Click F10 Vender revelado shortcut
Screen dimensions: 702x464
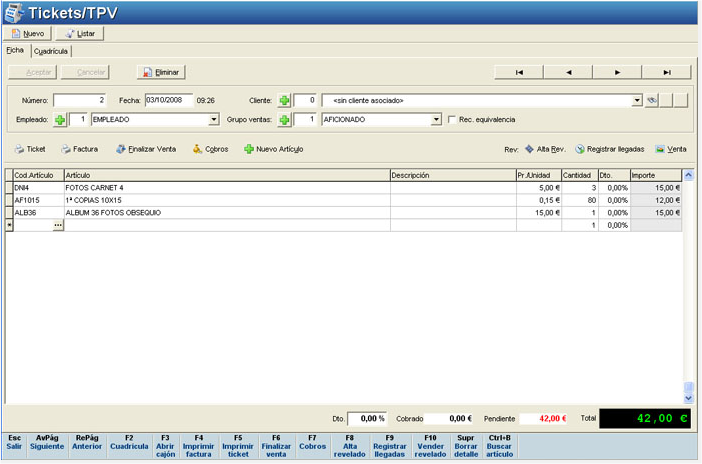pyautogui.click(x=430, y=446)
